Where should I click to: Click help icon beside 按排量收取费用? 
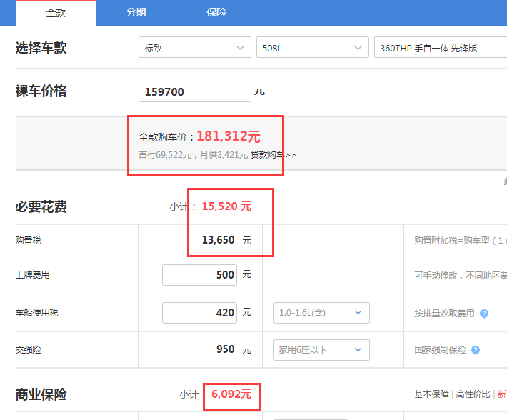coord(484,314)
